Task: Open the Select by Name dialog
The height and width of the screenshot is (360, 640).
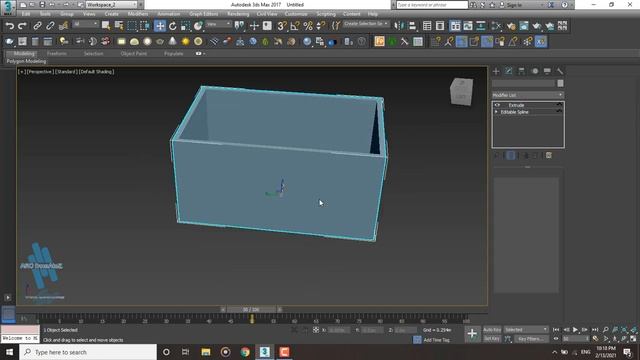Action: [119, 26]
